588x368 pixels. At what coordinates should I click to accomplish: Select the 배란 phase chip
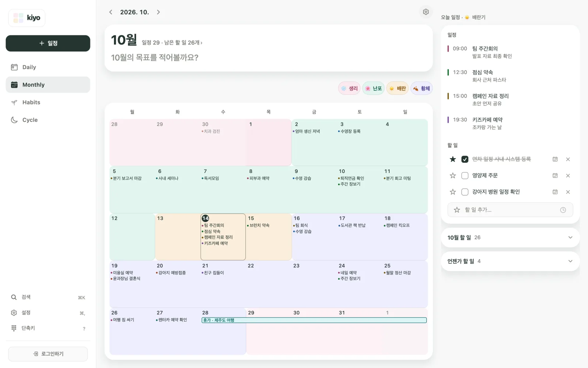[x=398, y=89]
